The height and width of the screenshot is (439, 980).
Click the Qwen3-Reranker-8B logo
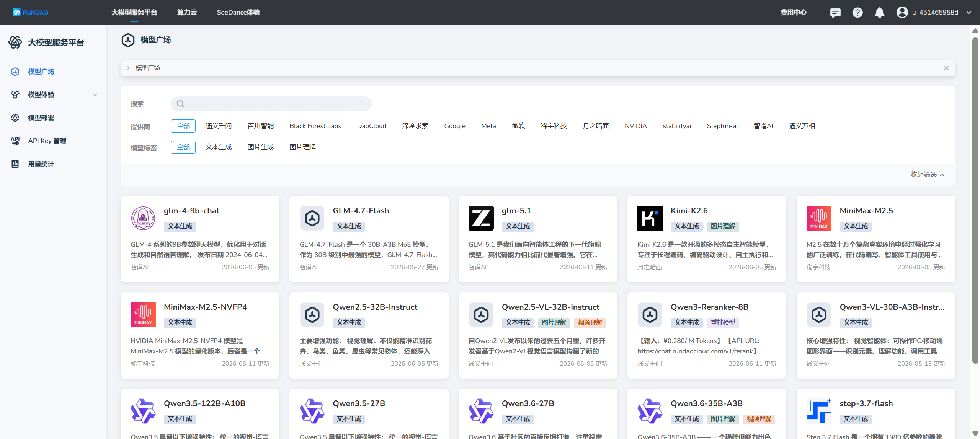650,315
